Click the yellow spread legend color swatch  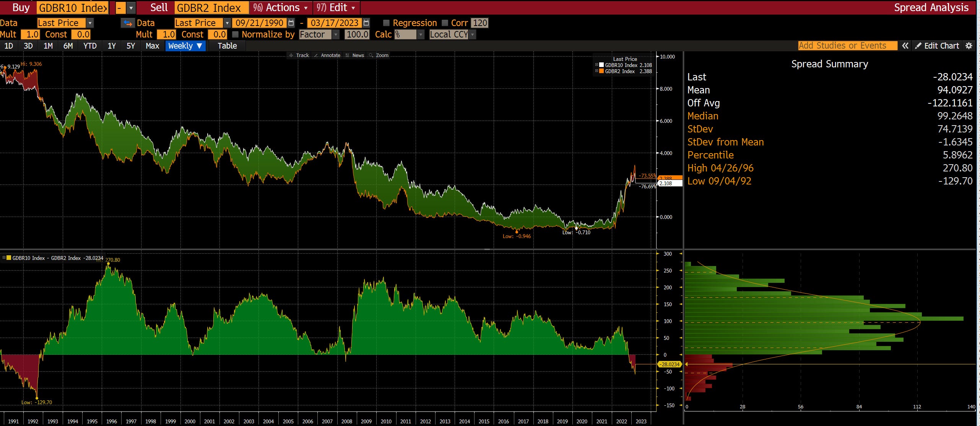[x=9, y=258]
